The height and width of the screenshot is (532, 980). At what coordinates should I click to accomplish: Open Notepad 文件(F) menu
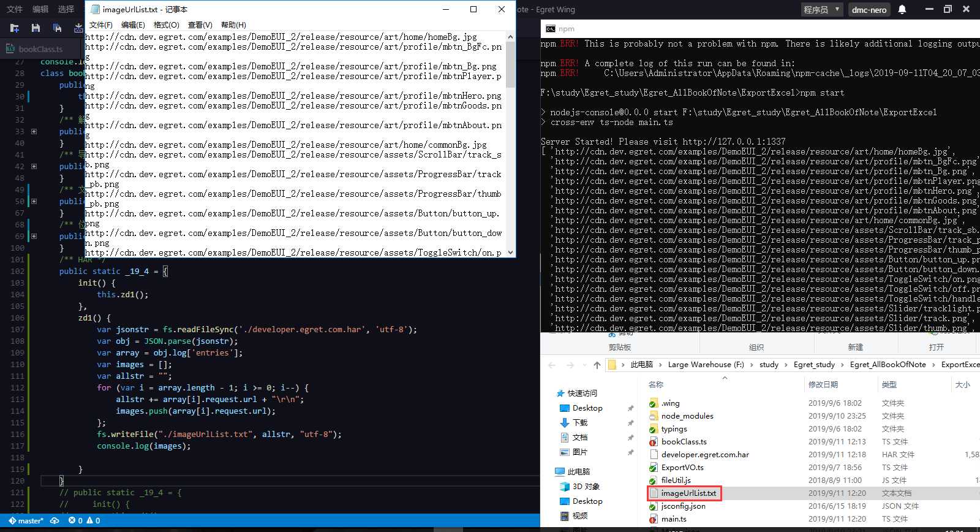tap(101, 25)
